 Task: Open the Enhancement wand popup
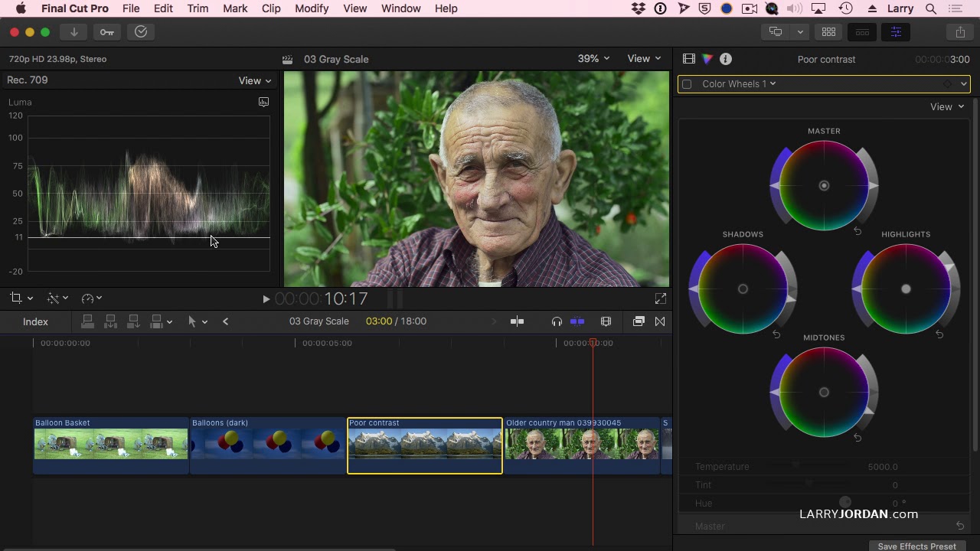pos(57,298)
